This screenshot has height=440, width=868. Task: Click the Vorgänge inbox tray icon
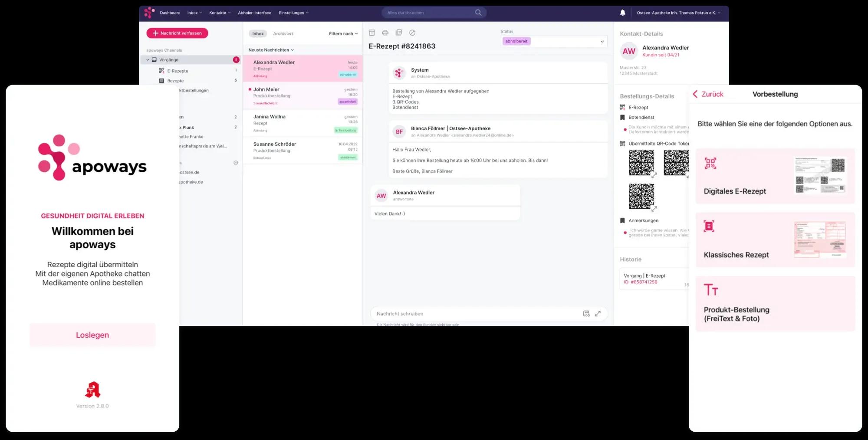click(x=154, y=60)
